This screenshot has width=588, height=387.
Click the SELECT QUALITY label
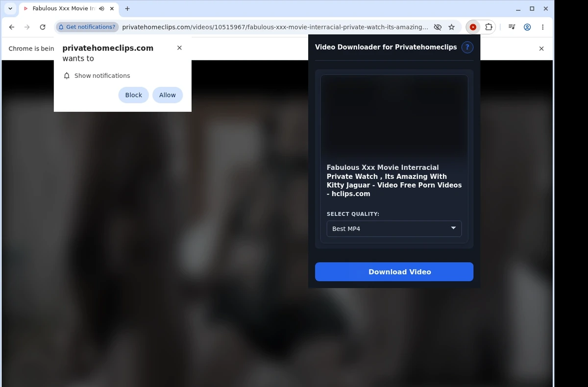tap(353, 214)
